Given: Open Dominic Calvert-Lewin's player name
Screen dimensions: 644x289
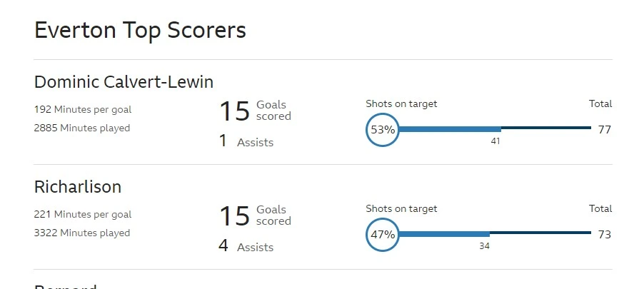Looking at the screenshot, I should pyautogui.click(x=124, y=82).
